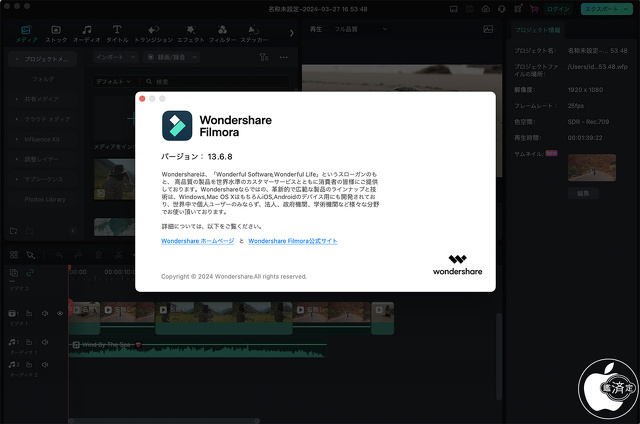640x424 pixels.
Task: Mute the ビデオ 1 track
Action: pos(45,313)
